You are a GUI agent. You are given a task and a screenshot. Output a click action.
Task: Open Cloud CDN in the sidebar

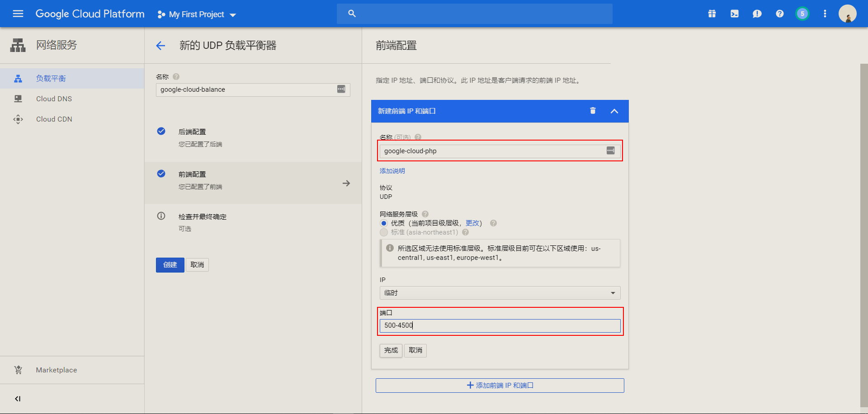pyautogui.click(x=72, y=119)
